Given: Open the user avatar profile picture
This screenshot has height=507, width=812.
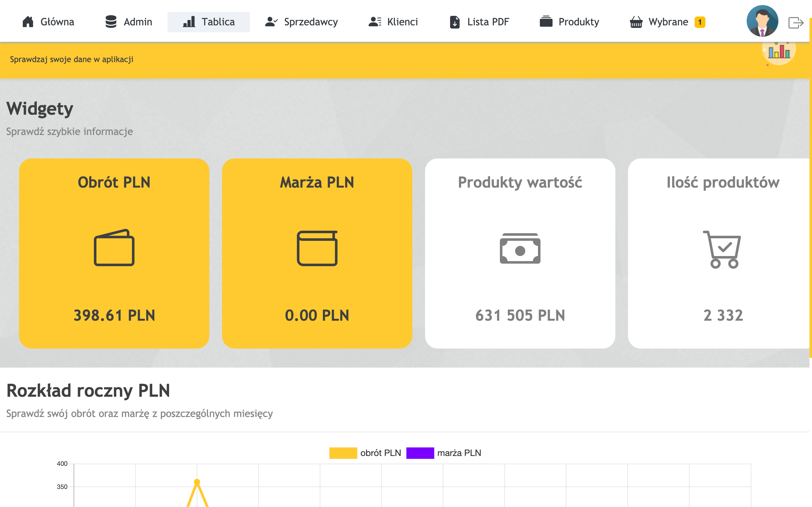Looking at the screenshot, I should [x=762, y=21].
